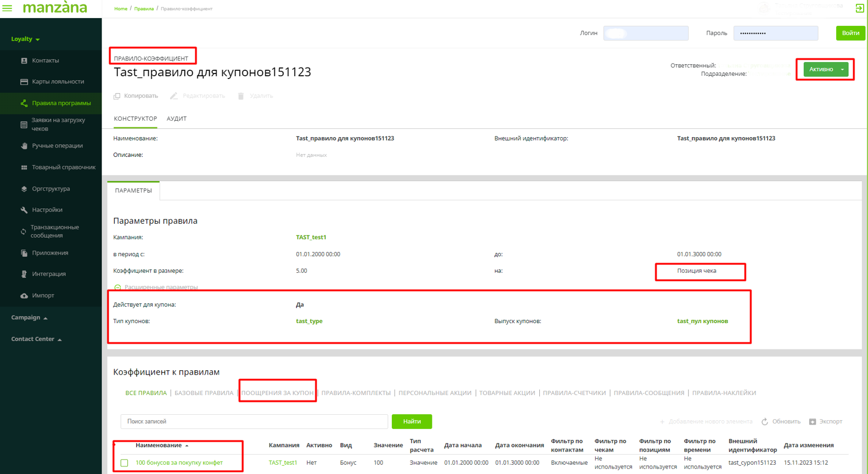Open the hamburger menu icon
This screenshot has width=868, height=474.
(x=7, y=8)
